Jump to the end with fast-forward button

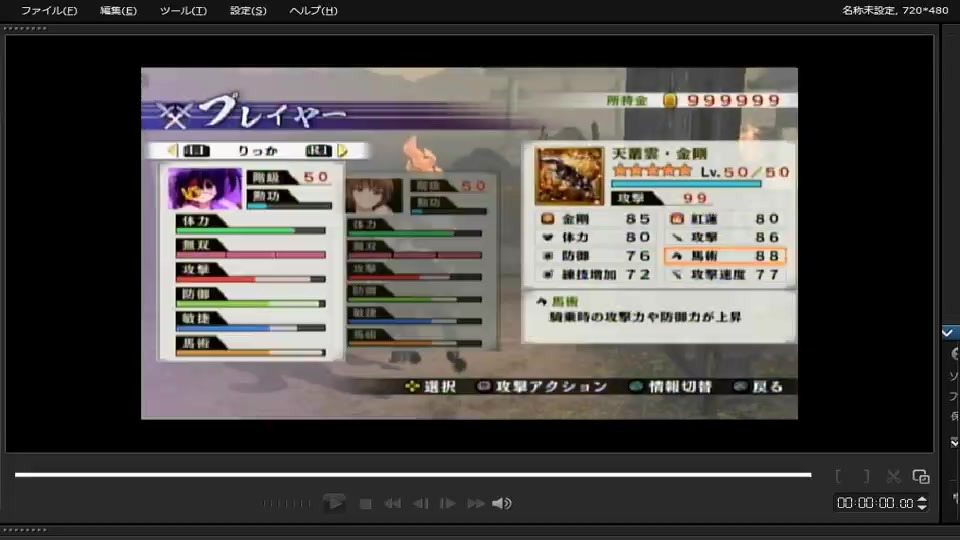476,503
